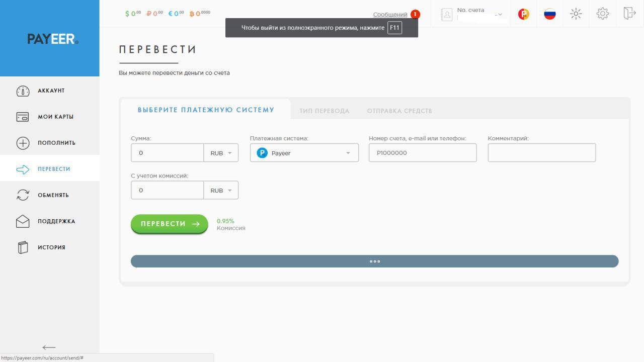Open ИСТОРИЯ menu item
Screen dimensions: 644x362
[x=51, y=247]
